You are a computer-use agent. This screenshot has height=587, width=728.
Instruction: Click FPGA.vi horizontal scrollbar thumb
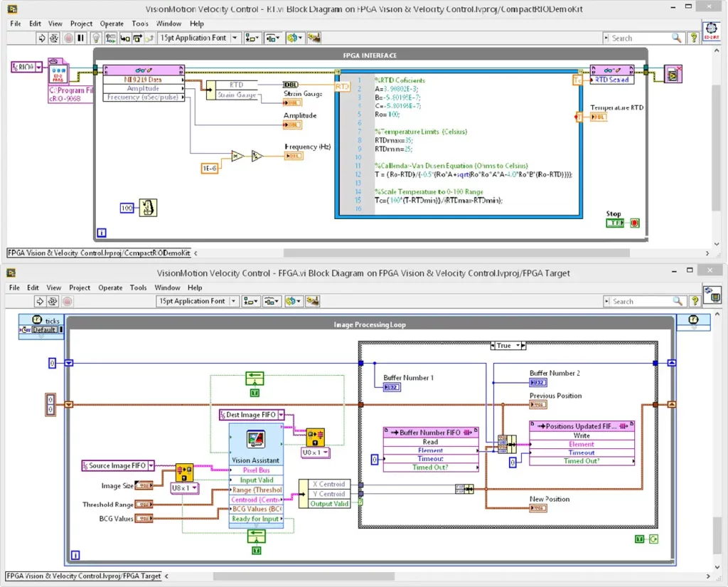pos(304,576)
